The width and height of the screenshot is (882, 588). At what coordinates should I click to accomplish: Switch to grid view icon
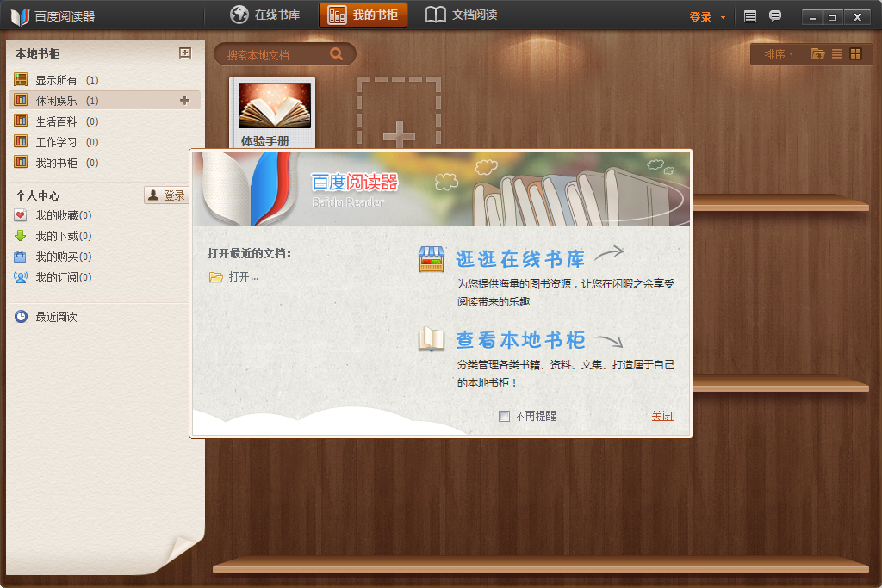[855, 54]
